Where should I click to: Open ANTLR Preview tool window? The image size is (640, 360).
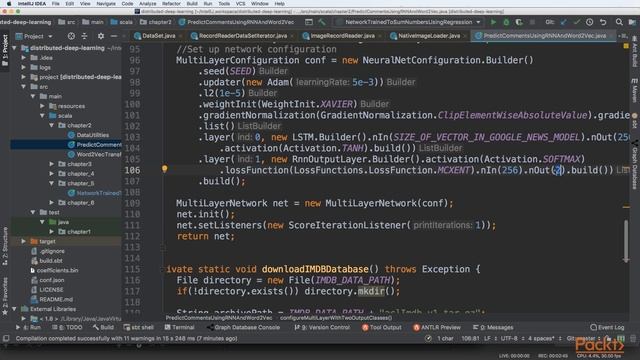437,327
